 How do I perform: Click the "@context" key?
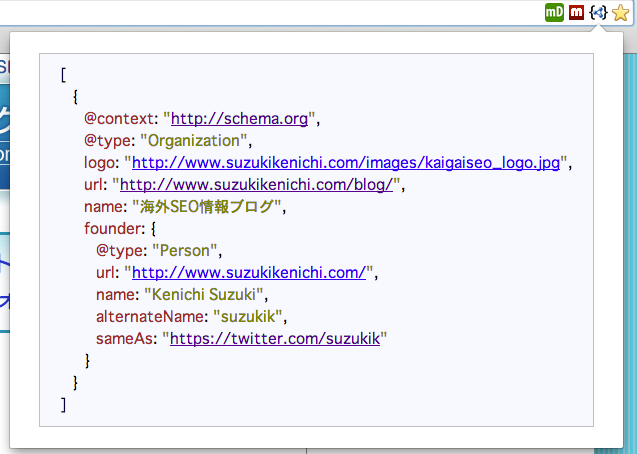pyautogui.click(x=119, y=119)
